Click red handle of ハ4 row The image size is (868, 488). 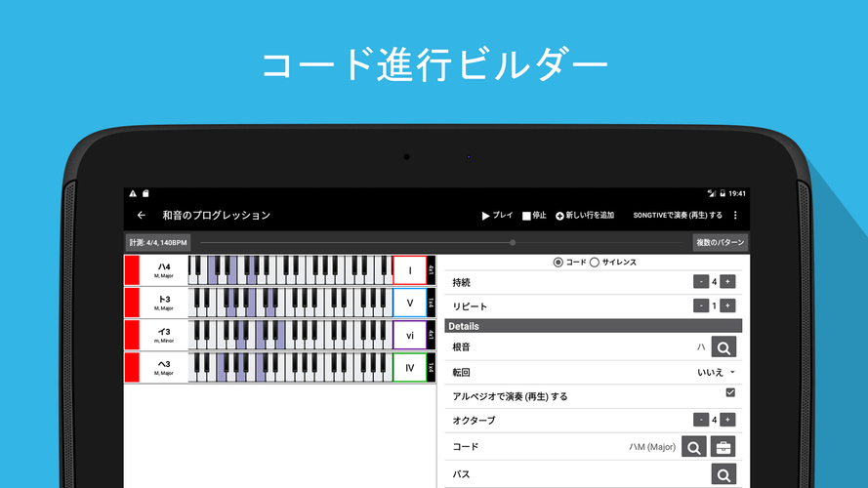point(132,270)
